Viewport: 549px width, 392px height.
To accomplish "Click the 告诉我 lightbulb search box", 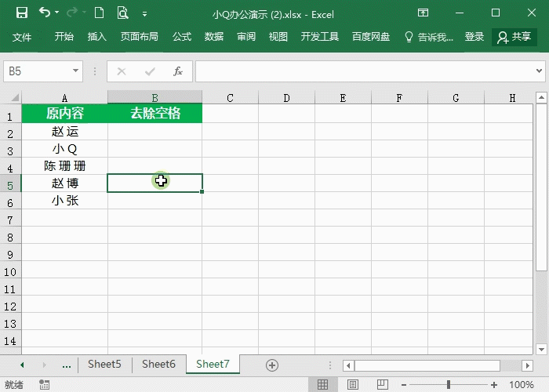I will point(428,37).
